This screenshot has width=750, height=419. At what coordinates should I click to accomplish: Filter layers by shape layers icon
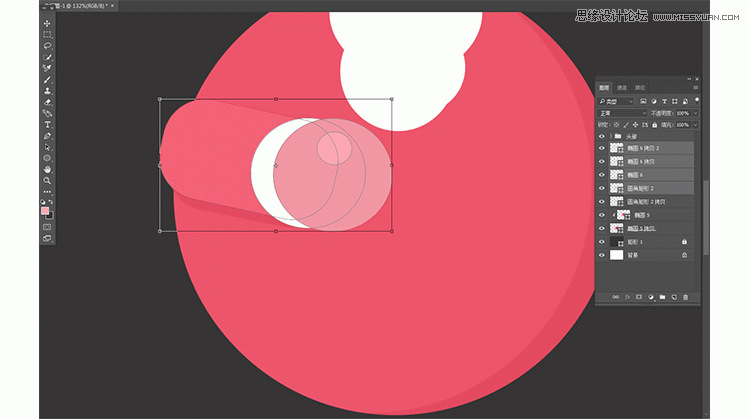pyautogui.click(x=675, y=101)
